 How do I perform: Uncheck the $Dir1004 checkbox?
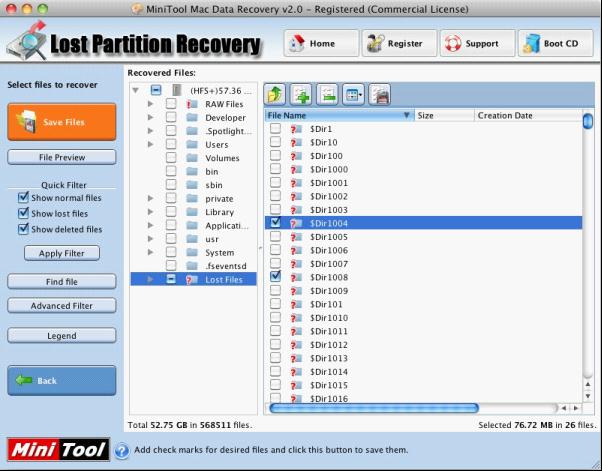tap(275, 223)
